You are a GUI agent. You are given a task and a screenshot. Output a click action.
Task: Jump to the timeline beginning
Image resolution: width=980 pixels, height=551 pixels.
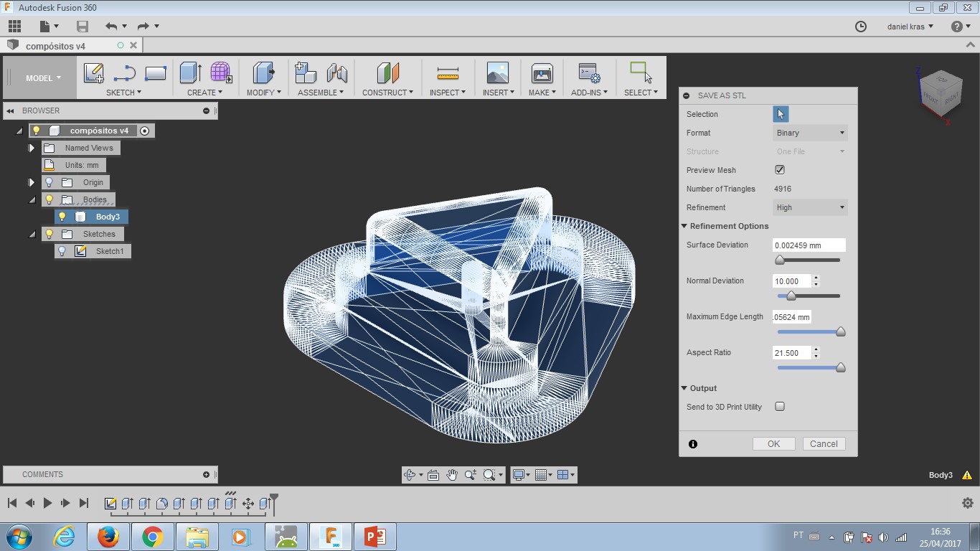click(x=12, y=503)
